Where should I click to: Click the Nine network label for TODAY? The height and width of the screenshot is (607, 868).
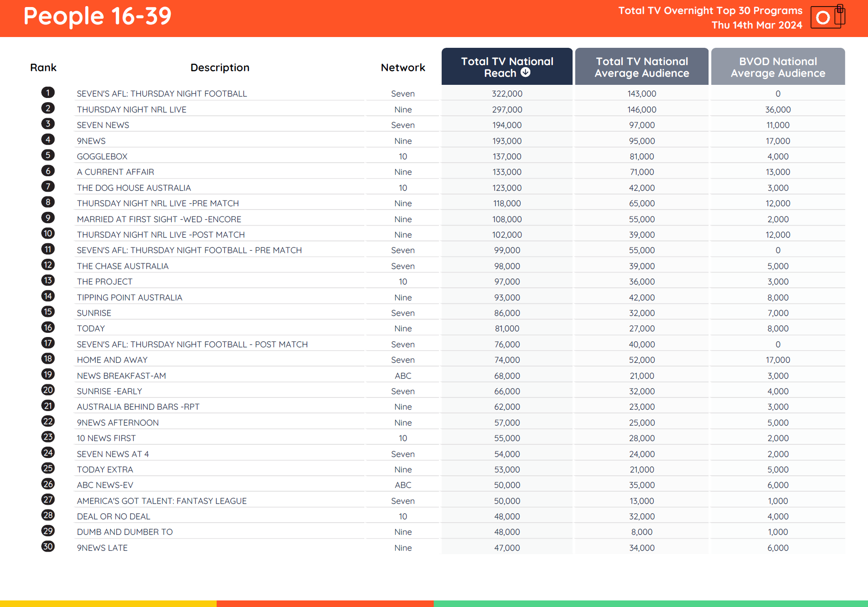(x=402, y=328)
